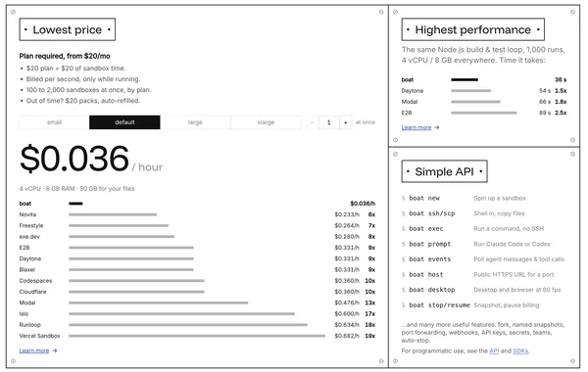Click the boat host command
The image size is (588, 372).
[426, 275]
